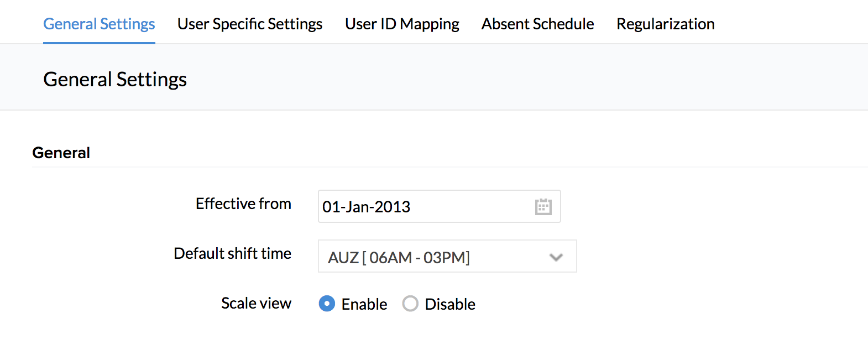The image size is (868, 339).
Task: Click the General Settings tab
Action: [99, 24]
